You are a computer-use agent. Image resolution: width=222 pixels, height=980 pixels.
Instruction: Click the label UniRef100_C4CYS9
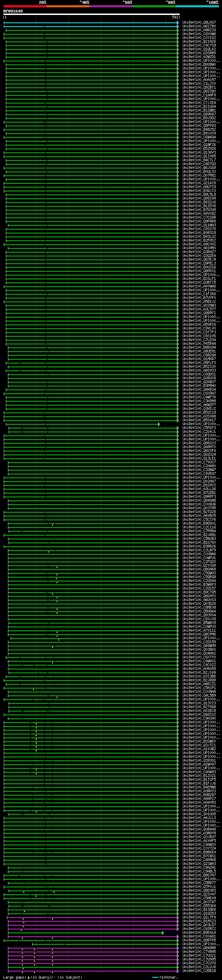tap(199, 45)
